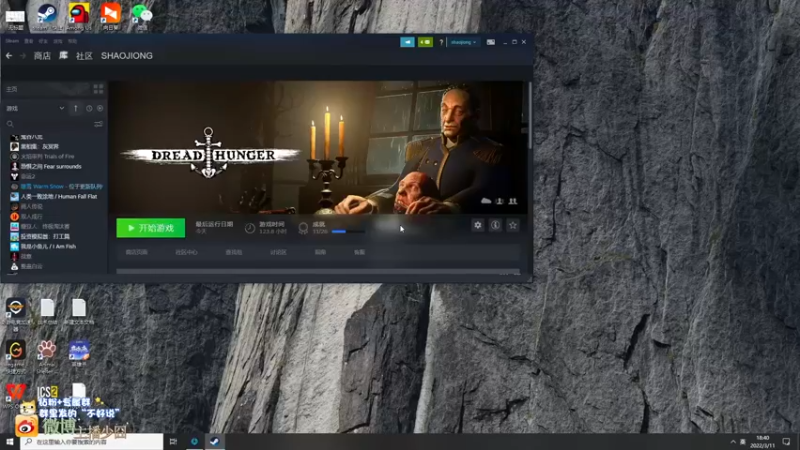
Task: Expand the shaojiong account dropdown
Action: [463, 42]
